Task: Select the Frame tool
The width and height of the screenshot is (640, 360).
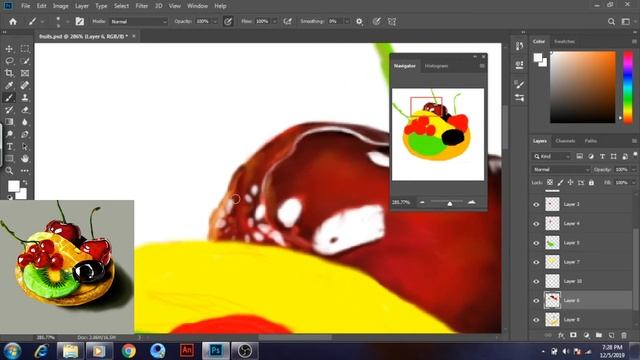Action: point(25,73)
